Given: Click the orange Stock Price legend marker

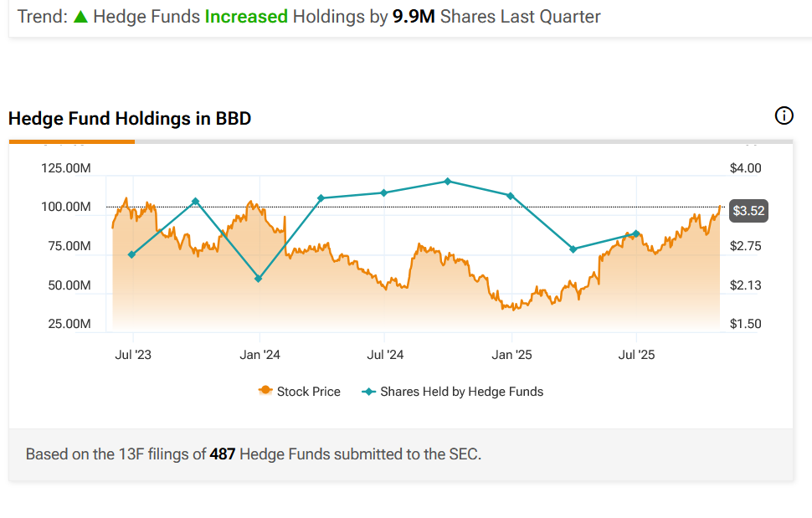Looking at the screenshot, I should pyautogui.click(x=265, y=391).
